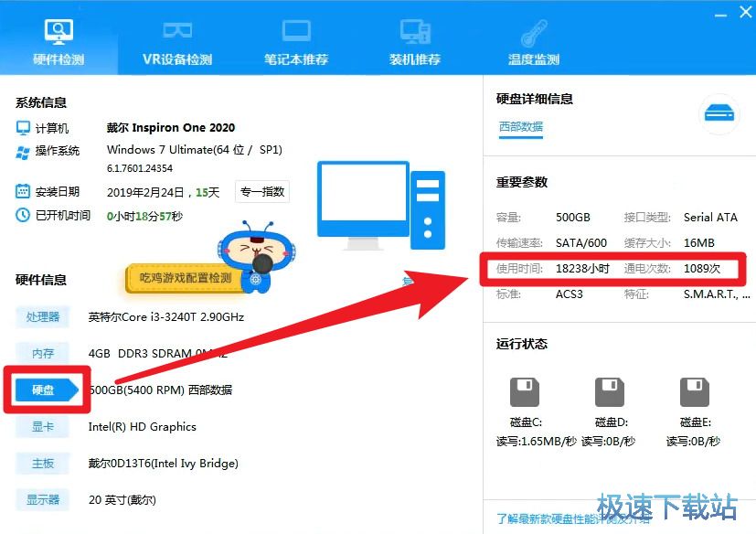
Task: Click 系统信息 section heading
Action: coord(41,102)
